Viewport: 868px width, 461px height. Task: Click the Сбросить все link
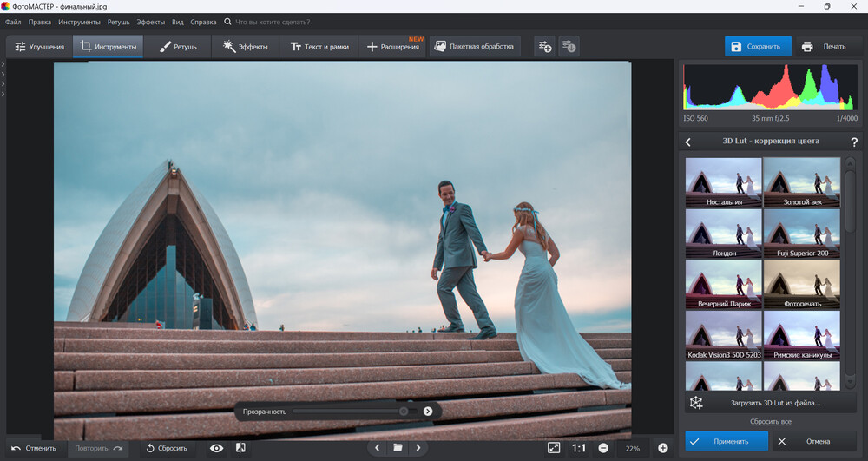(x=770, y=421)
